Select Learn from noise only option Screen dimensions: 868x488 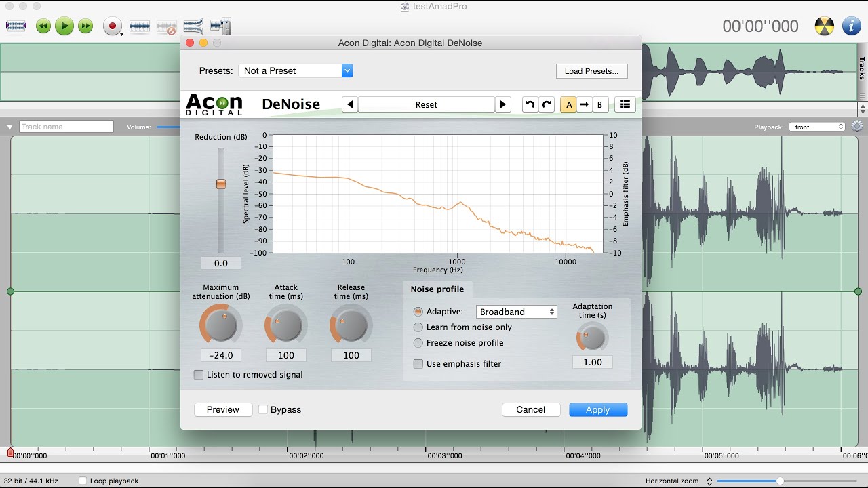coord(418,327)
